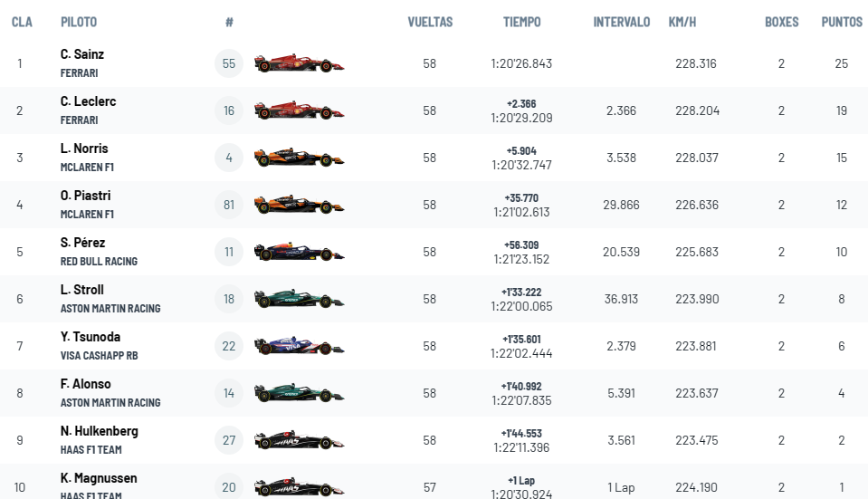Click the INTERVALO column header
The width and height of the screenshot is (868, 499).
pos(621,22)
